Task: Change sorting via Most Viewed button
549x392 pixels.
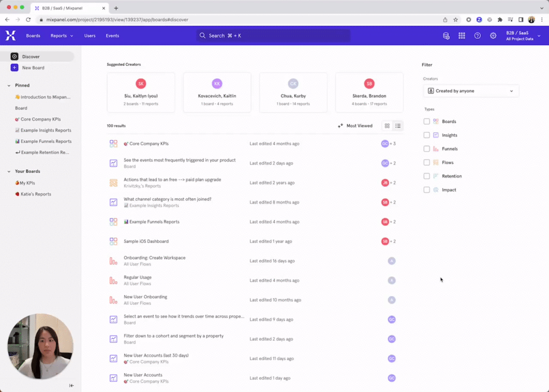Action: point(355,126)
